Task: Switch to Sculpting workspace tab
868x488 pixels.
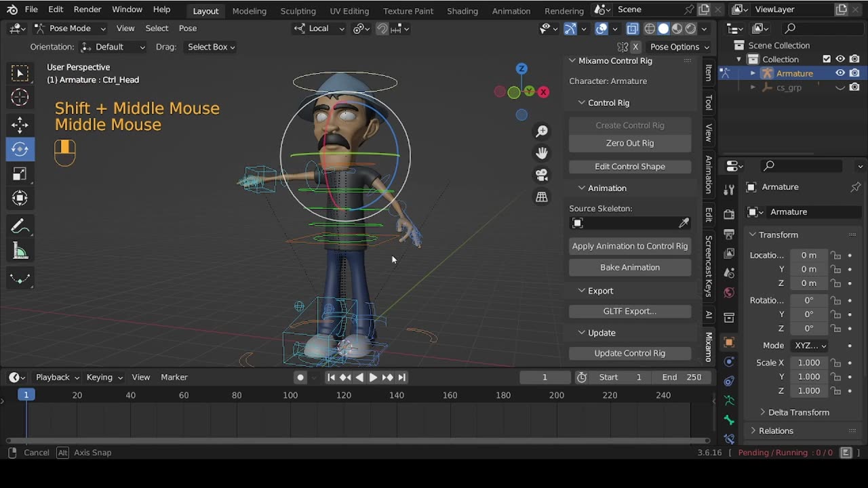Action: pyautogui.click(x=298, y=11)
